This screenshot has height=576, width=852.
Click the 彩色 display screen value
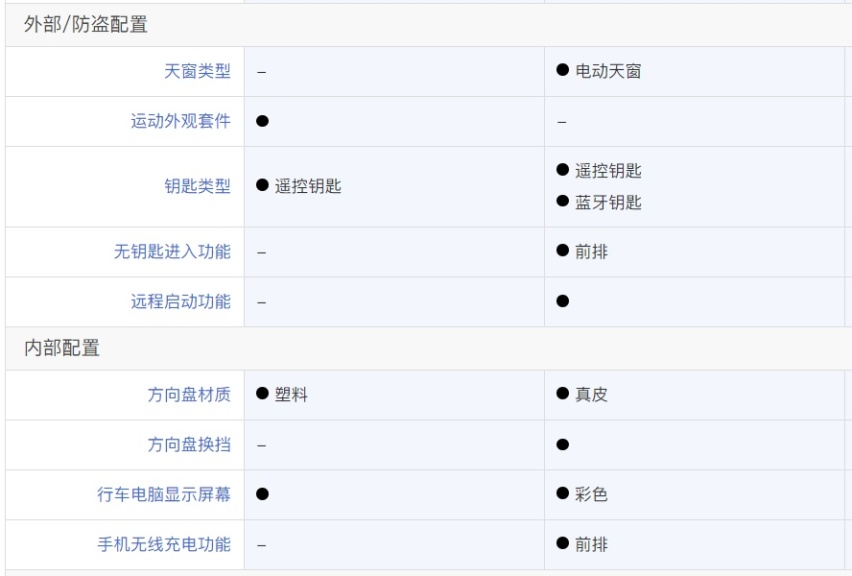[x=591, y=494]
